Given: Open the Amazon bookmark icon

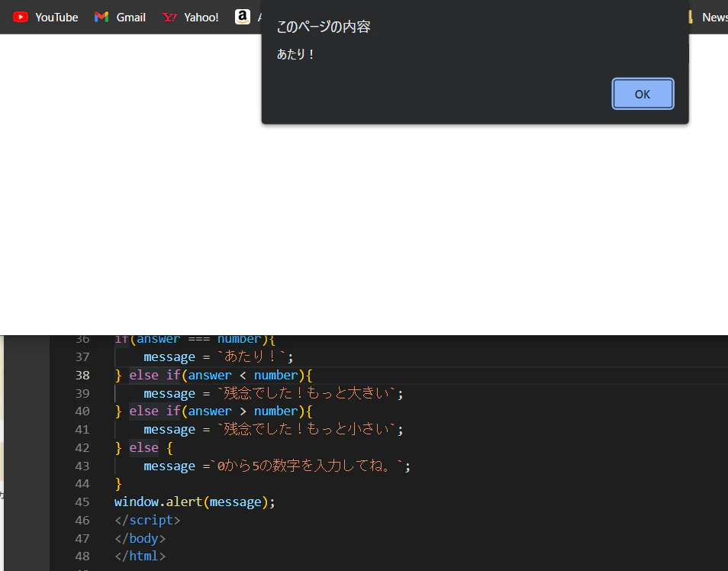Looking at the screenshot, I should coord(243,17).
